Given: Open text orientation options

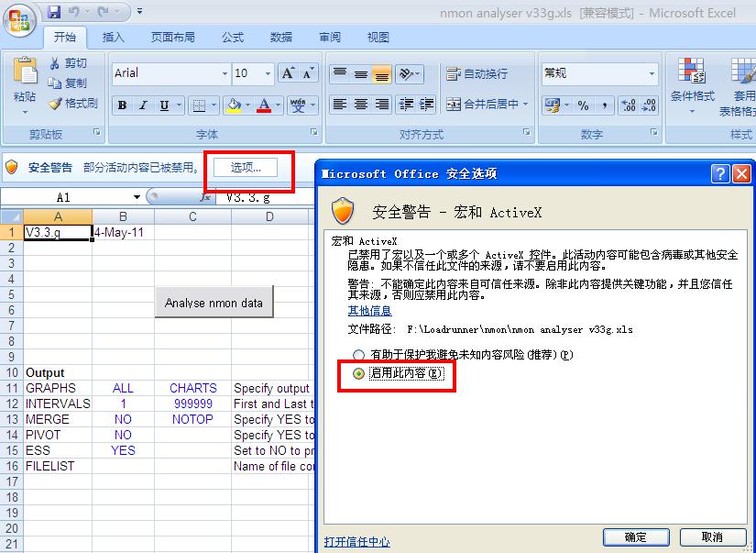Looking at the screenshot, I should tap(409, 74).
